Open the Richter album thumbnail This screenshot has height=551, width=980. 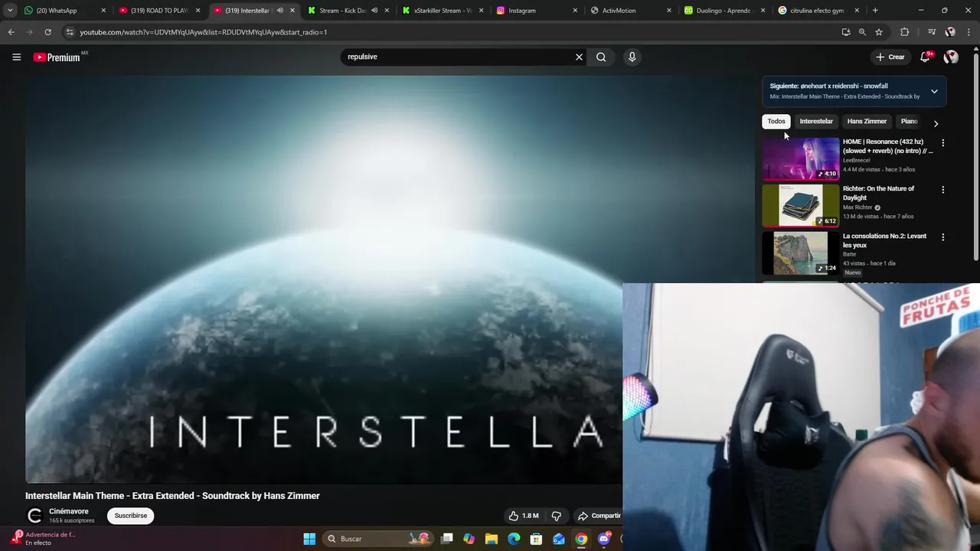(801, 205)
